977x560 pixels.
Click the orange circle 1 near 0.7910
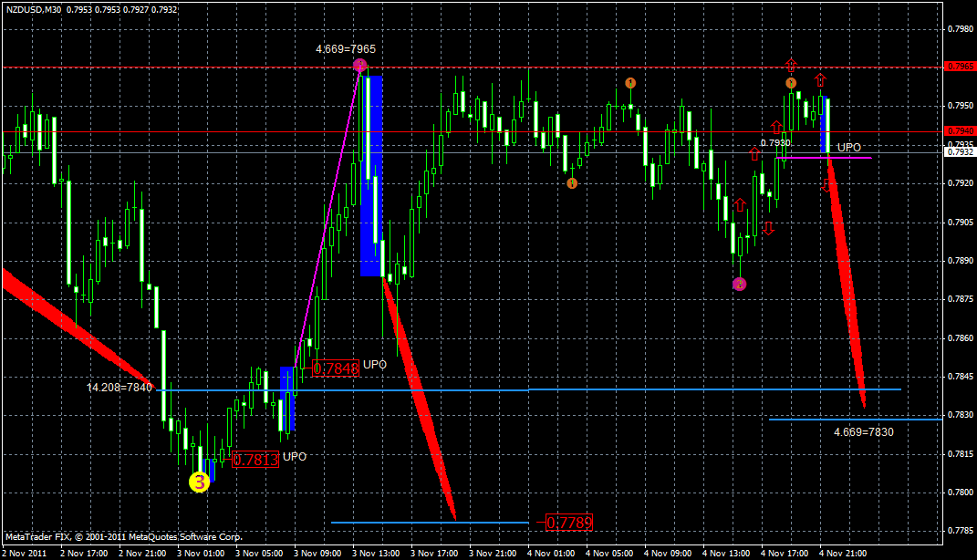point(572,182)
